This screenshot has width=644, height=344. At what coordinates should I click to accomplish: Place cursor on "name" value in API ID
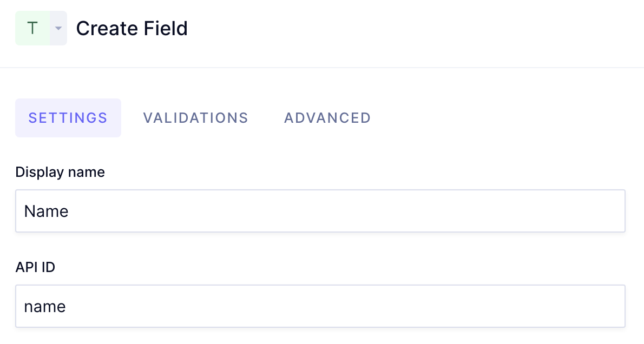[x=45, y=307]
